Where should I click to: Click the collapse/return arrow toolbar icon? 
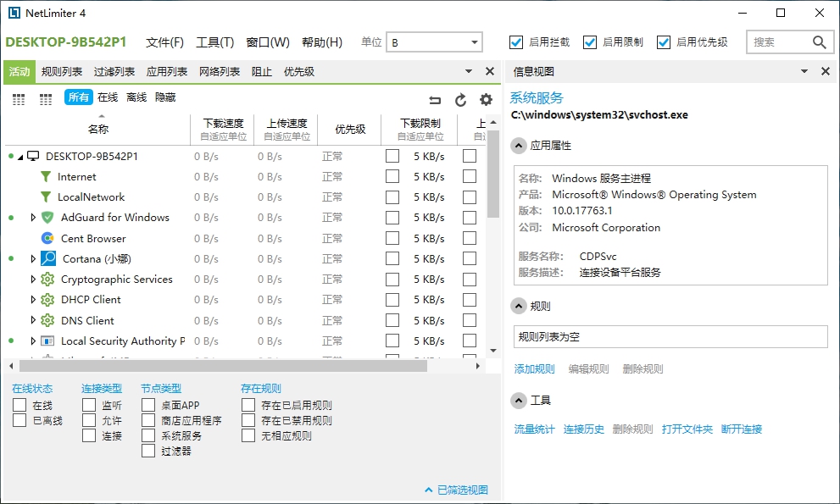(x=435, y=100)
